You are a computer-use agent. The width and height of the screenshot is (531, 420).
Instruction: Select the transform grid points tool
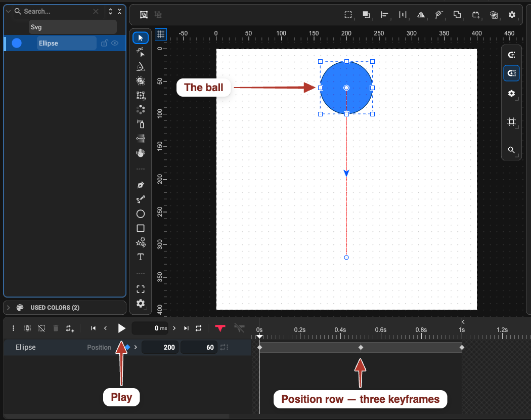tap(141, 96)
